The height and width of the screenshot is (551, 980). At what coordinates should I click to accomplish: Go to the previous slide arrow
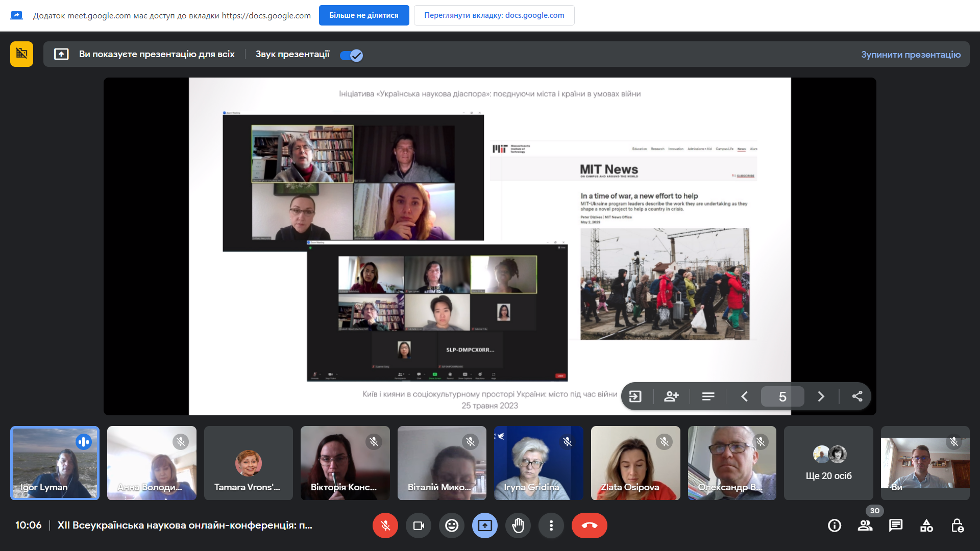(744, 396)
